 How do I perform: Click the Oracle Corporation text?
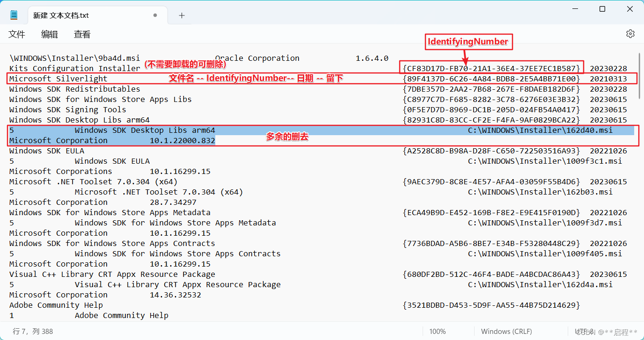(257, 58)
